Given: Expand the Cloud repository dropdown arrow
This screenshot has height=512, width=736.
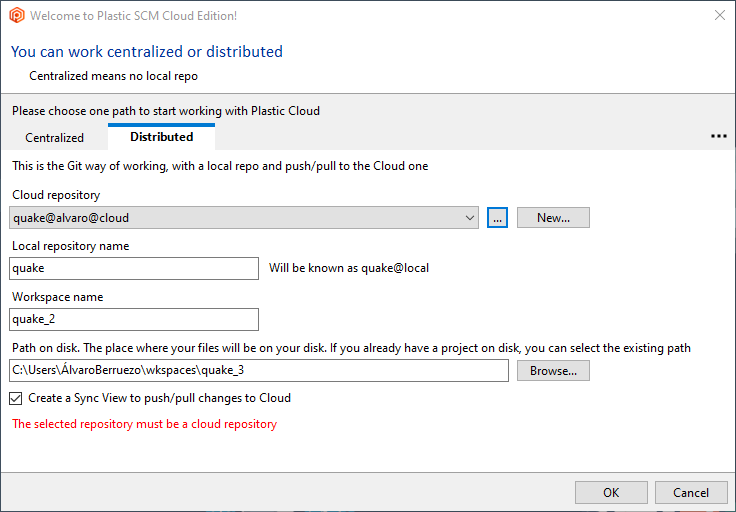Looking at the screenshot, I should point(470,217).
